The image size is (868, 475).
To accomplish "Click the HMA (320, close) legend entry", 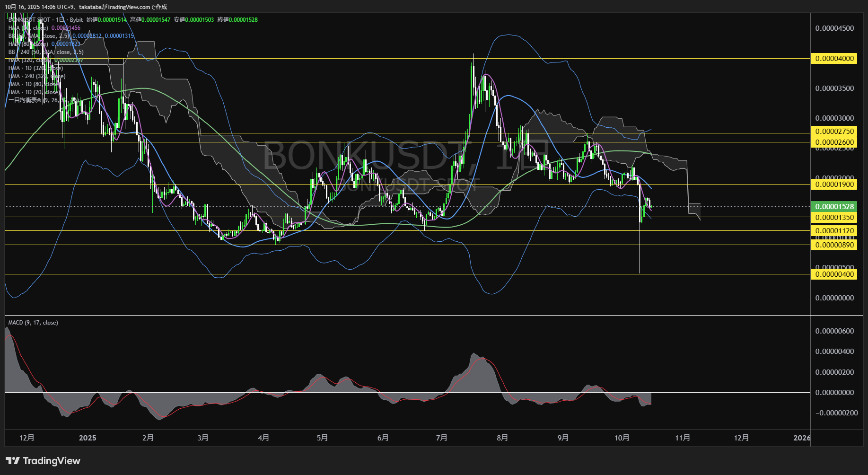I will point(27,60).
